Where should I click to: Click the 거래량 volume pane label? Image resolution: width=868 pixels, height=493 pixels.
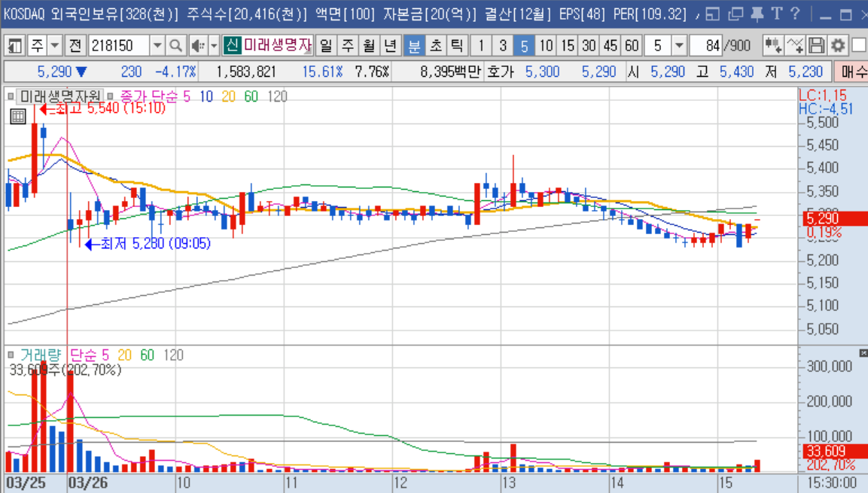pos(41,355)
